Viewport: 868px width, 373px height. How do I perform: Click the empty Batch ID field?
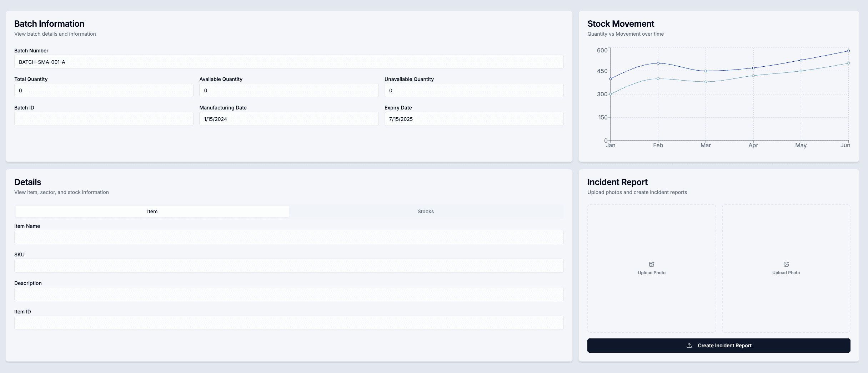click(104, 119)
